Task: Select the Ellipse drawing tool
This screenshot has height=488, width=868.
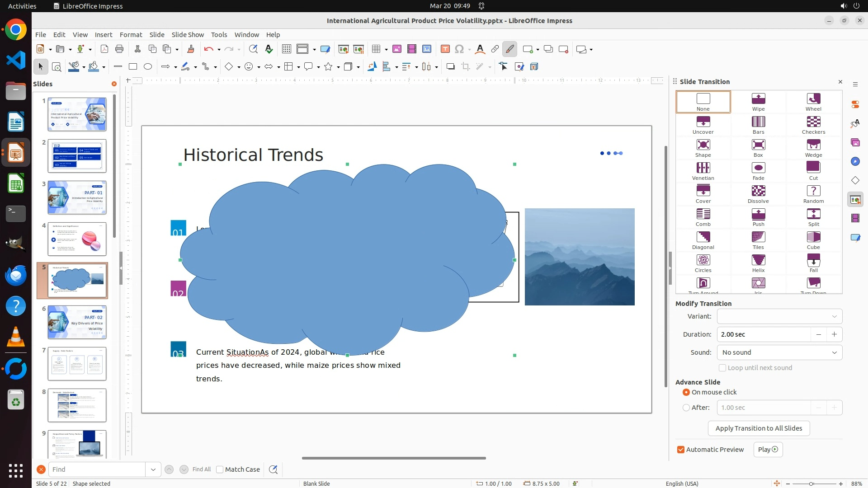Action: coord(148,67)
